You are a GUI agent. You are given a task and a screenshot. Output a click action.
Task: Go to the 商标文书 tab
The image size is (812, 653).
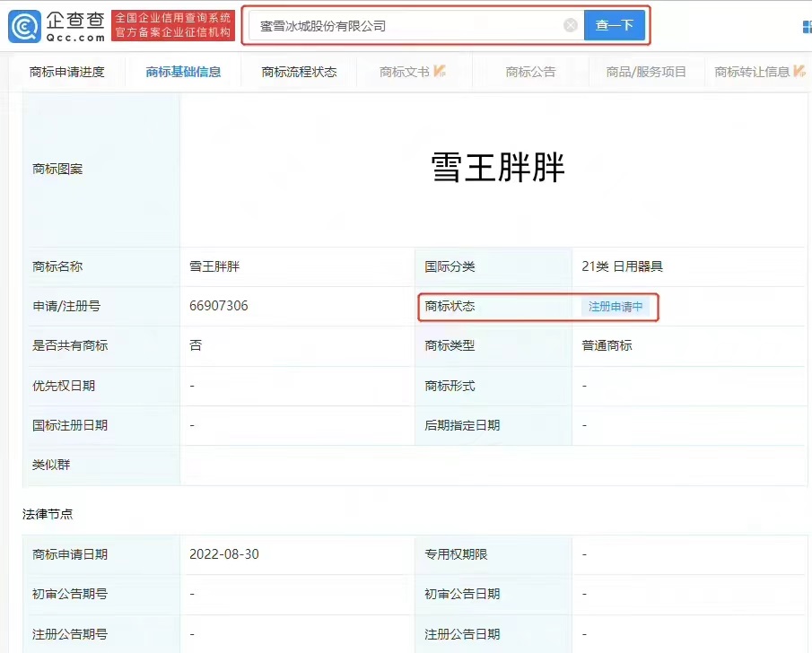click(x=405, y=72)
